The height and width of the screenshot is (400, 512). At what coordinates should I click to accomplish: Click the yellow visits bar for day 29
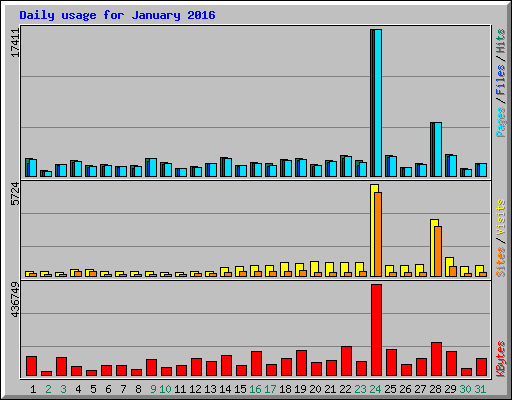click(448, 267)
